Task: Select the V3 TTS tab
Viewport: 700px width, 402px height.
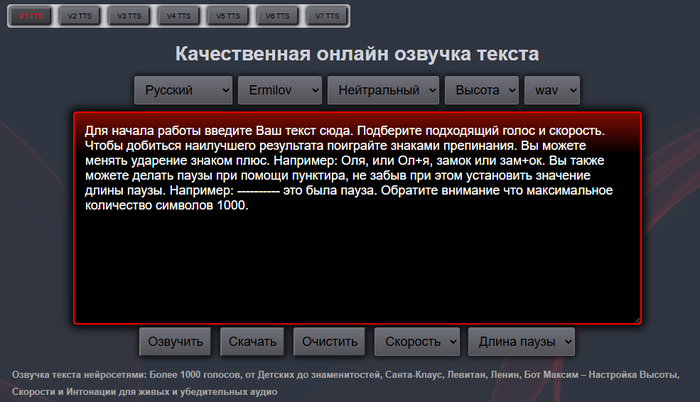Action: tap(129, 16)
